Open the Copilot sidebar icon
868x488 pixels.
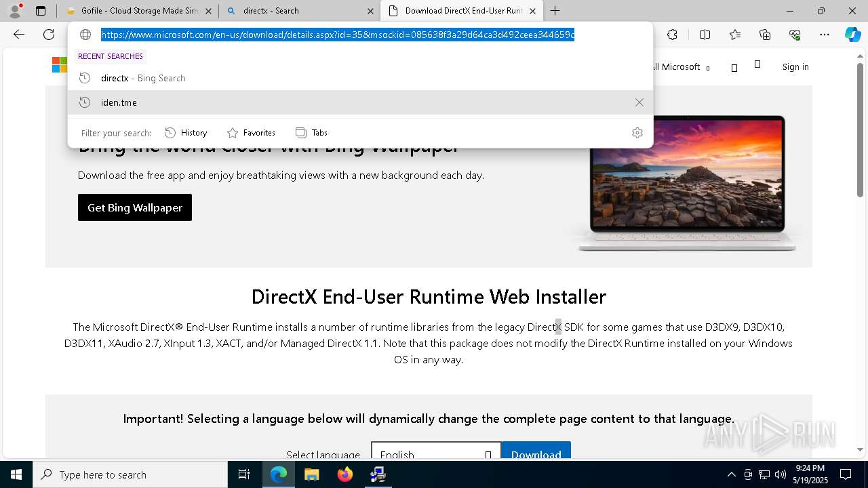coord(852,35)
